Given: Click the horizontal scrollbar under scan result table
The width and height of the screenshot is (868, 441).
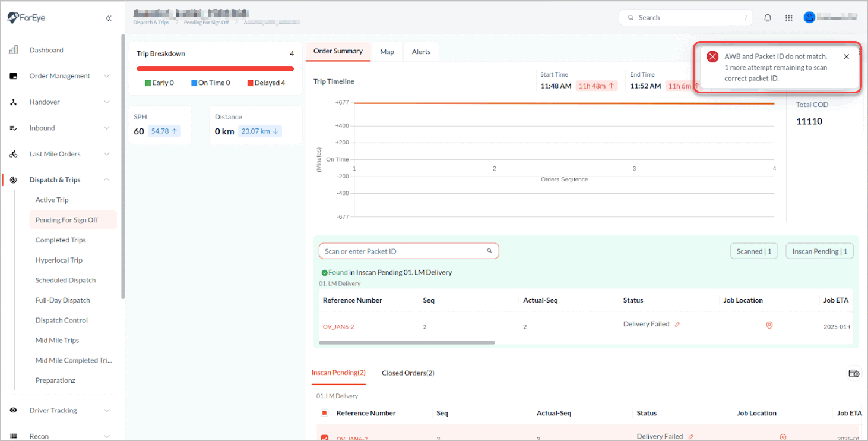Looking at the screenshot, I should click(x=407, y=343).
